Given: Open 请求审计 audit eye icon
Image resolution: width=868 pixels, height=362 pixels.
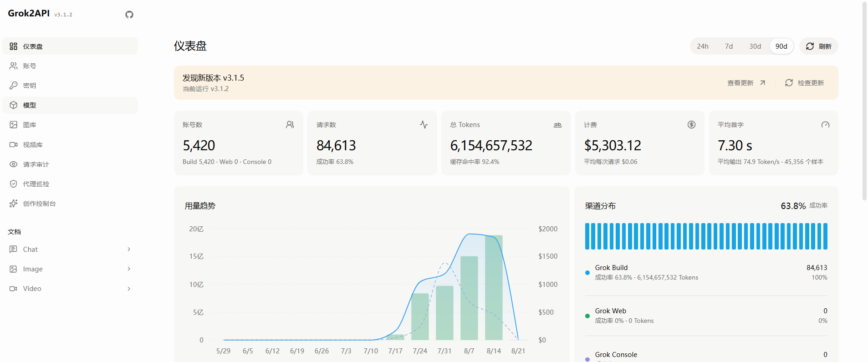Looking at the screenshot, I should (14, 164).
